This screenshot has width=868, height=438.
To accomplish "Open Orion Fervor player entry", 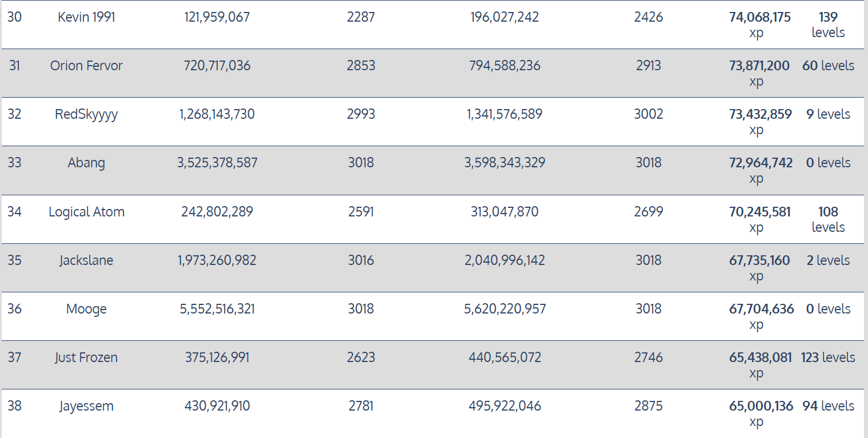I will coord(86,66).
